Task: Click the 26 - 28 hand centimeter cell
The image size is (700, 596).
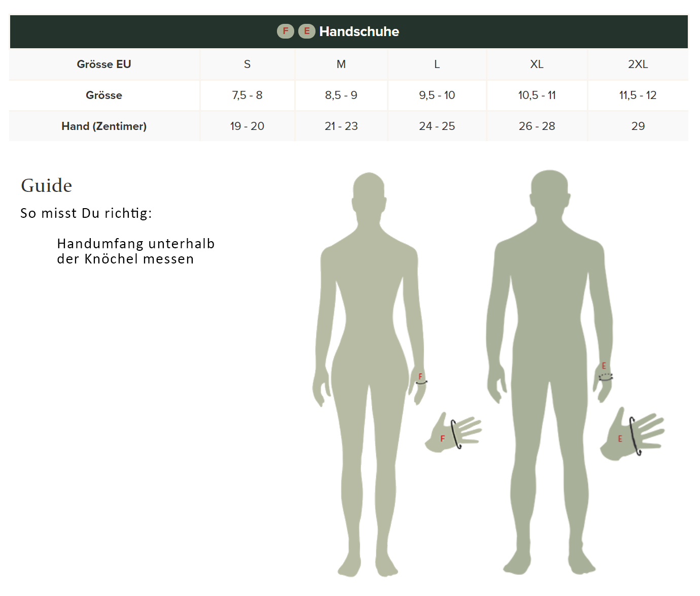Action: [537, 126]
